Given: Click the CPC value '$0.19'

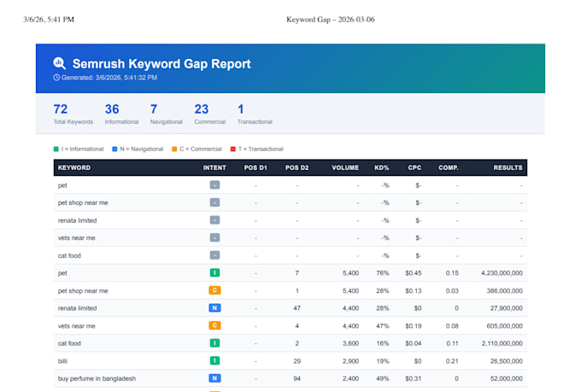Looking at the screenshot, I should point(414,326).
